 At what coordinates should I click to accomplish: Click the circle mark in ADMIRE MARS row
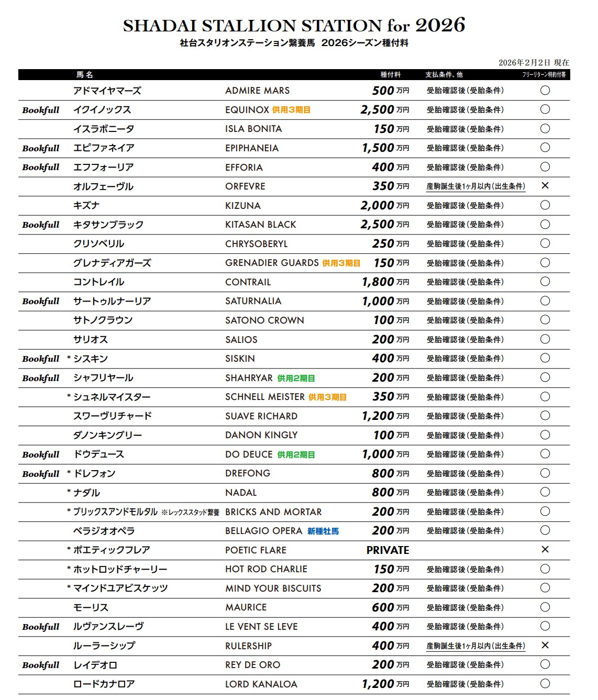[x=545, y=91]
